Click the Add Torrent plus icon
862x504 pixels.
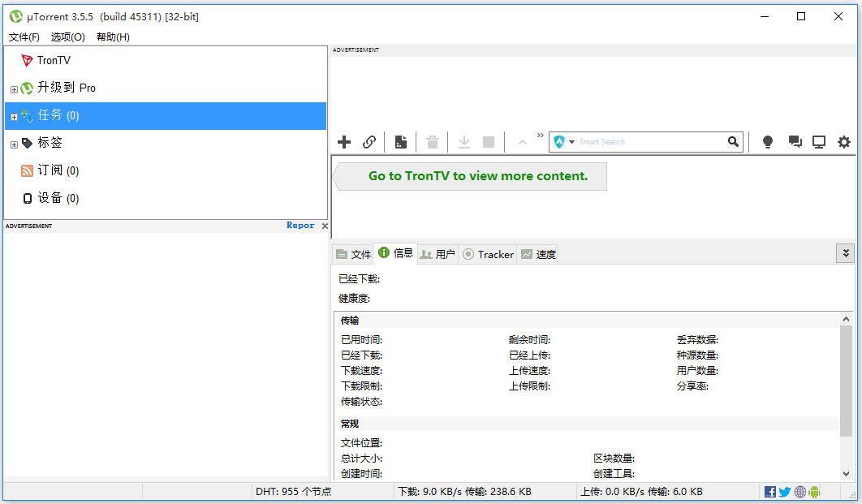[344, 141]
